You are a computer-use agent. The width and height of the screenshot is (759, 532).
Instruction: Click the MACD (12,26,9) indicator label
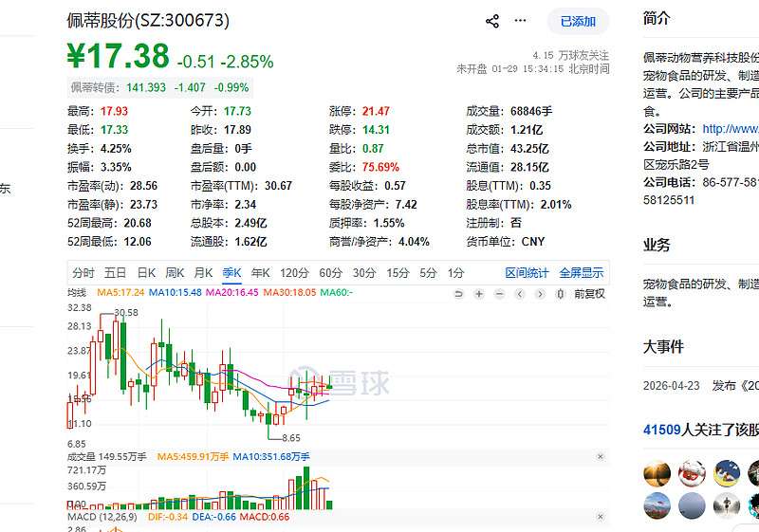coord(102,517)
